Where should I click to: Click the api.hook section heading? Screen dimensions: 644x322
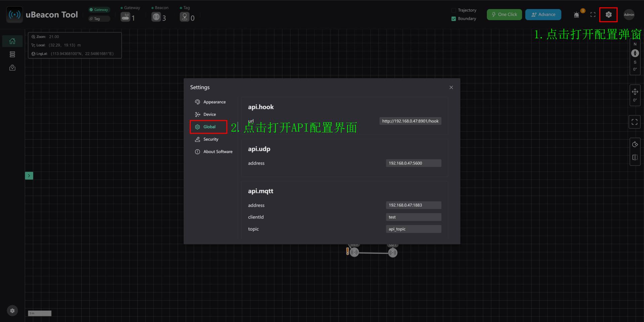pyautogui.click(x=261, y=107)
